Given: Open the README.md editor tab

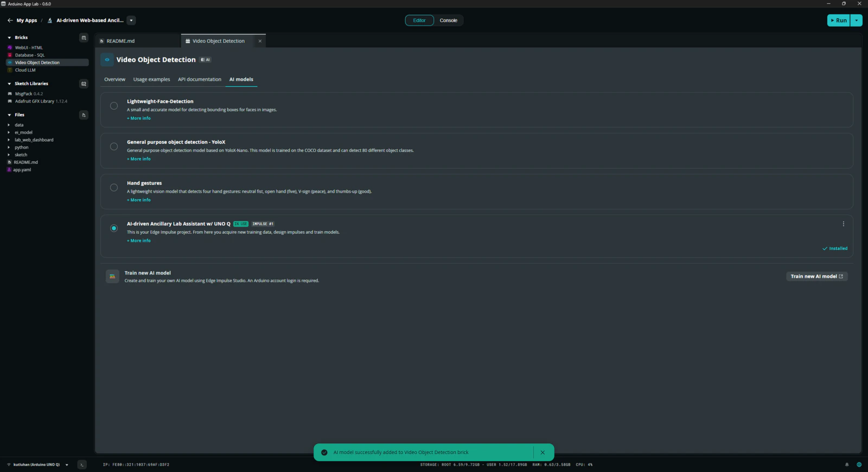Looking at the screenshot, I should tap(138, 41).
